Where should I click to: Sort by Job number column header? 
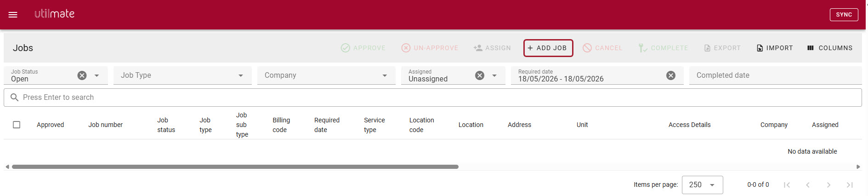click(105, 125)
